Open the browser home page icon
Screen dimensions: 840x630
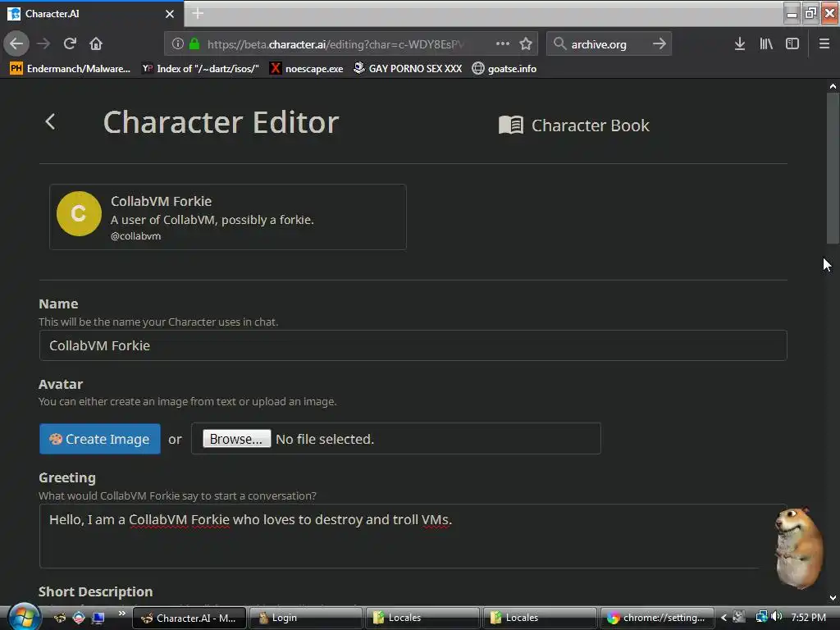coord(96,43)
